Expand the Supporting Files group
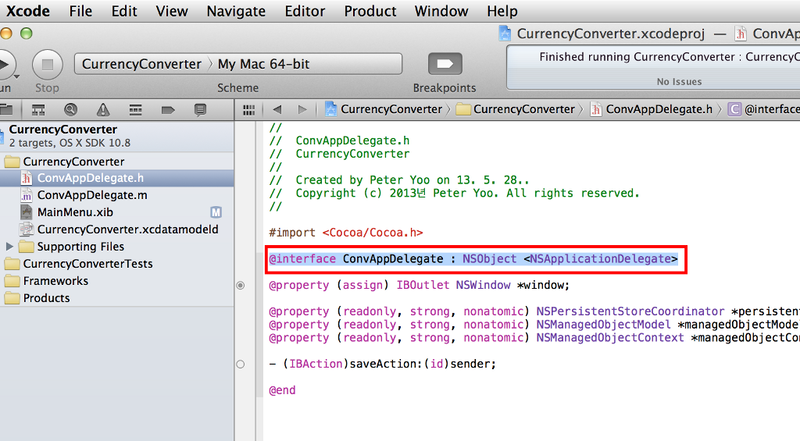This screenshot has width=800, height=441. tap(11, 246)
